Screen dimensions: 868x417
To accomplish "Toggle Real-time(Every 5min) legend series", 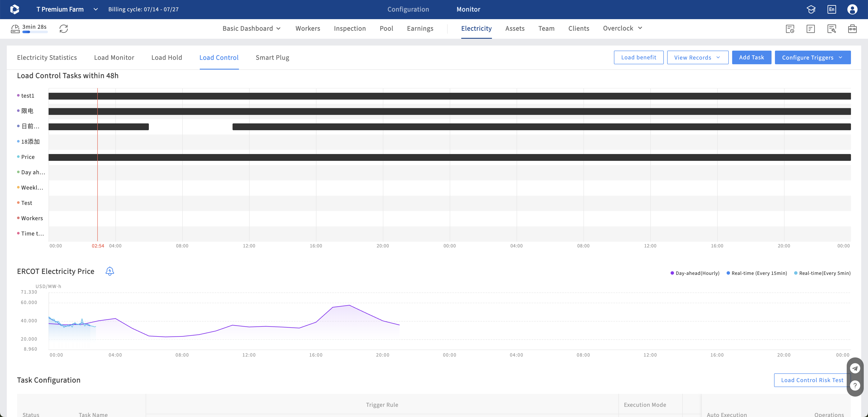I will (822, 273).
